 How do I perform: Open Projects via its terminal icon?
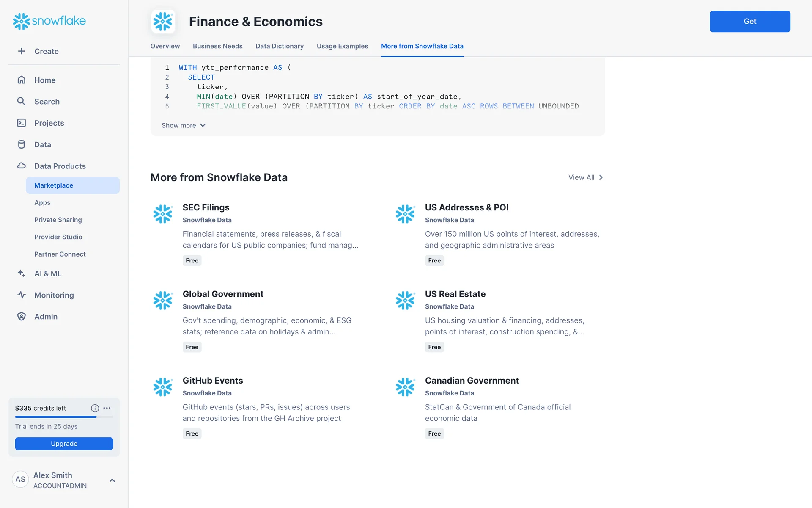(22, 123)
